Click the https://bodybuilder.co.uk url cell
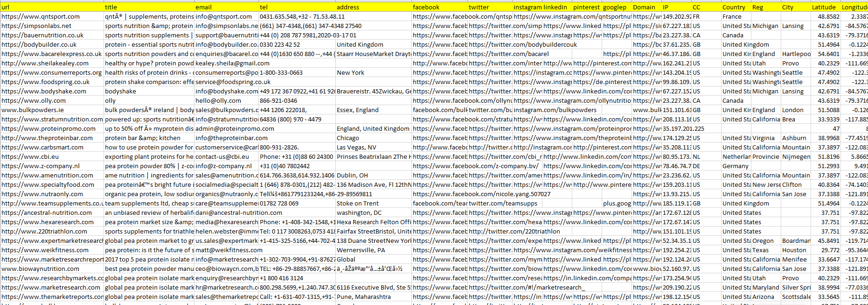 tap(52, 44)
